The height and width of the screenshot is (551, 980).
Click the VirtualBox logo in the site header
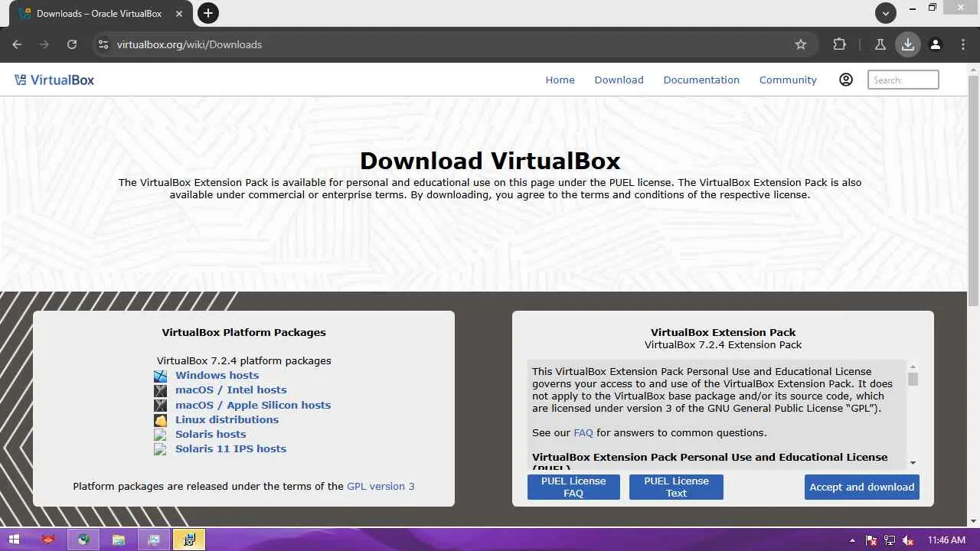(x=54, y=80)
